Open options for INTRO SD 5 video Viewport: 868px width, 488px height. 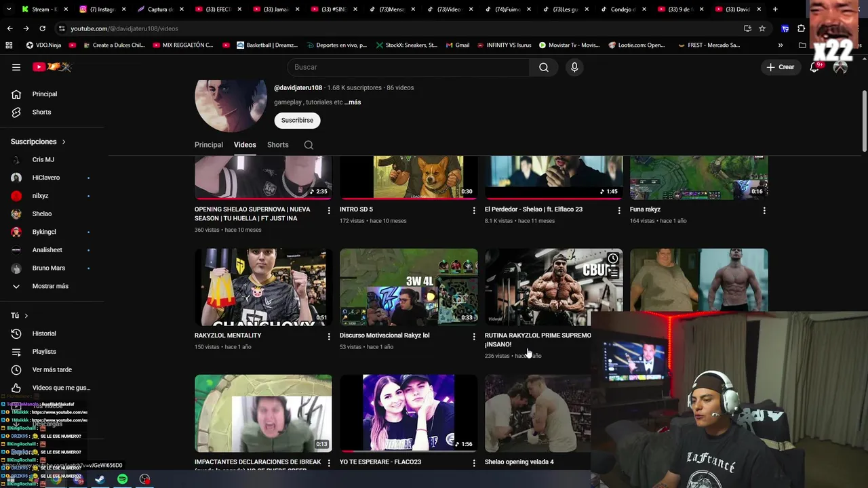[x=474, y=211]
